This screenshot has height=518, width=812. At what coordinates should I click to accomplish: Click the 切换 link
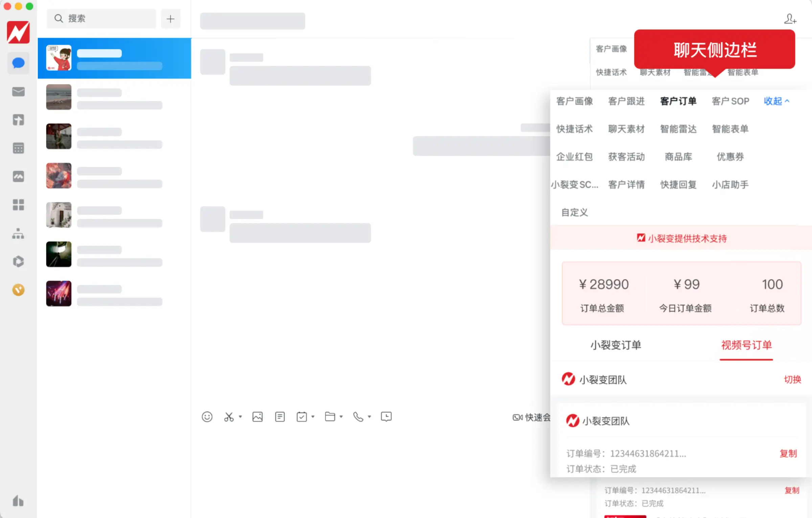coord(792,379)
